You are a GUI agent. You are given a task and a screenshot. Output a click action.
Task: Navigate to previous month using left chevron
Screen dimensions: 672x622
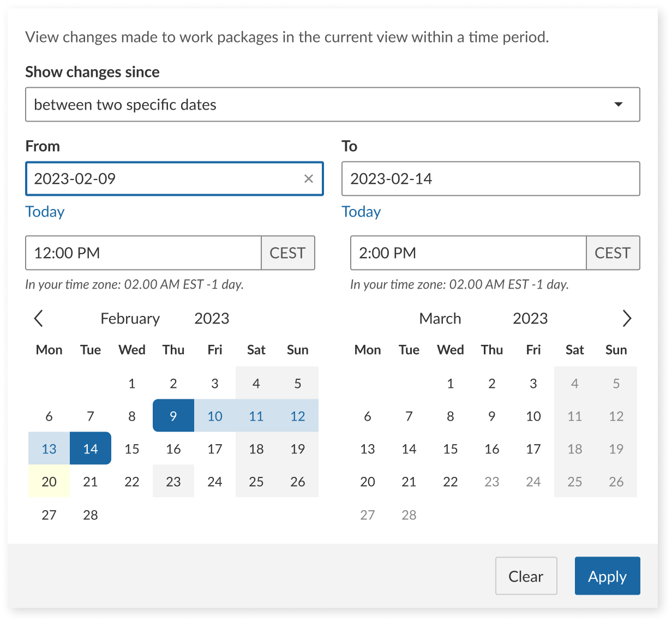38,318
